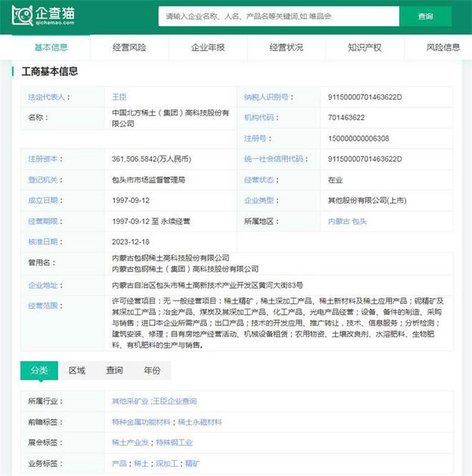Click the green 查询 search button

tap(426, 16)
